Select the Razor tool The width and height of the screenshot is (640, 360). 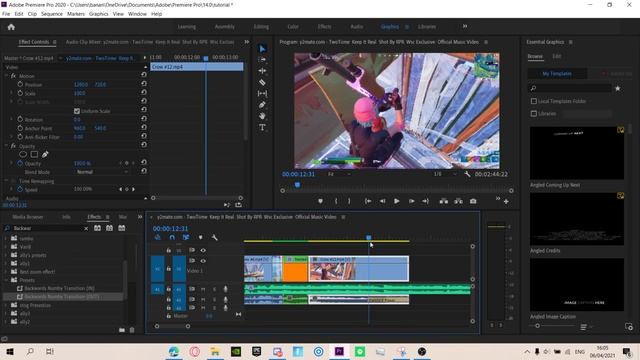262,82
